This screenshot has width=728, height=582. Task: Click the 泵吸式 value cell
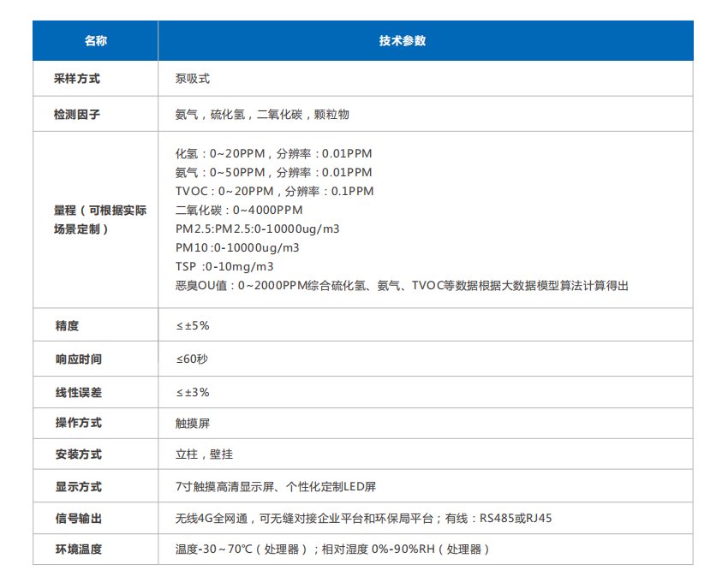[192, 79]
